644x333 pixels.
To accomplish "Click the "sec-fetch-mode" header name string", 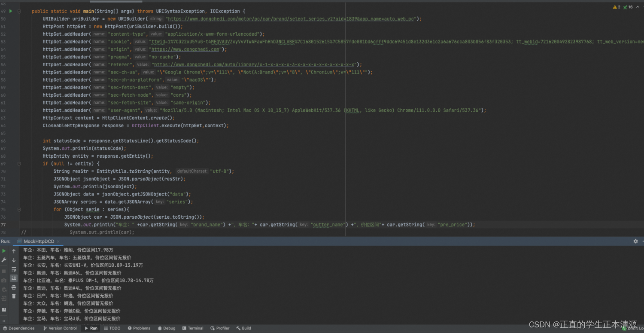I will (129, 95).
